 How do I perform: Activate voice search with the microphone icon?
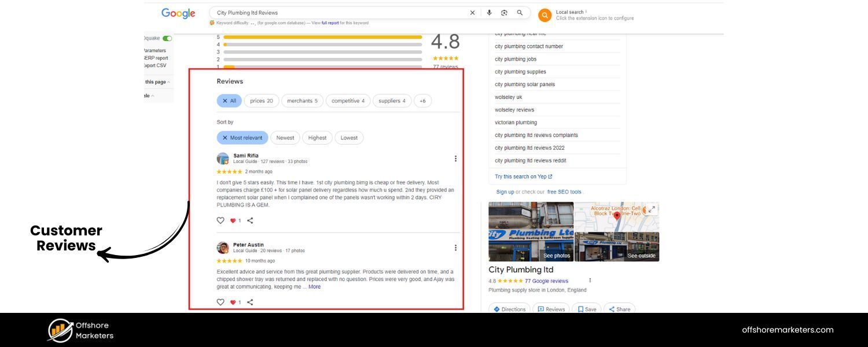488,12
